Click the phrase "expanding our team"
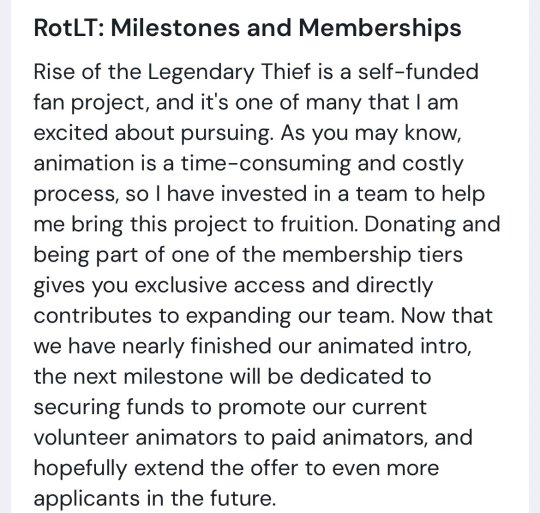 288,316
